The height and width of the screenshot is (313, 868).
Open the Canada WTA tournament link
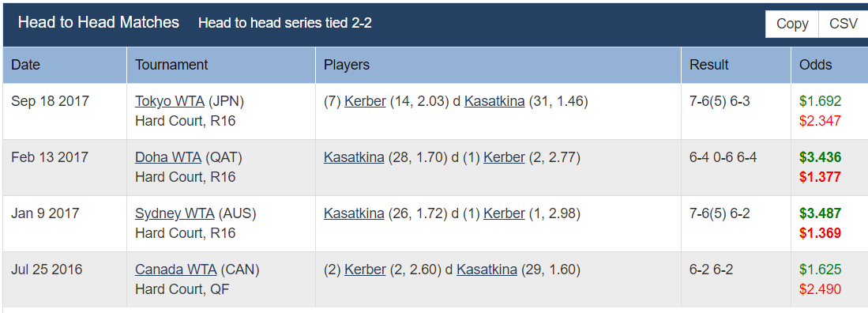[x=176, y=270]
